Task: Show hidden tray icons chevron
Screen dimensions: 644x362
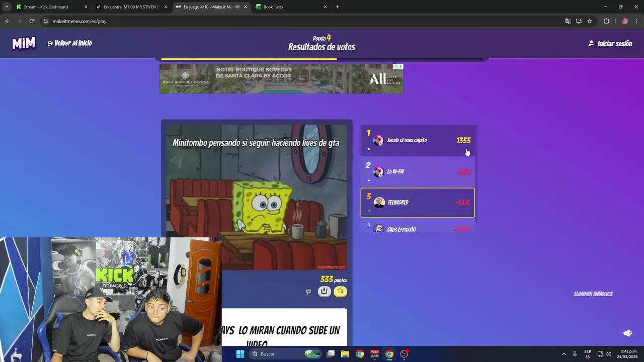Action: pos(564,354)
